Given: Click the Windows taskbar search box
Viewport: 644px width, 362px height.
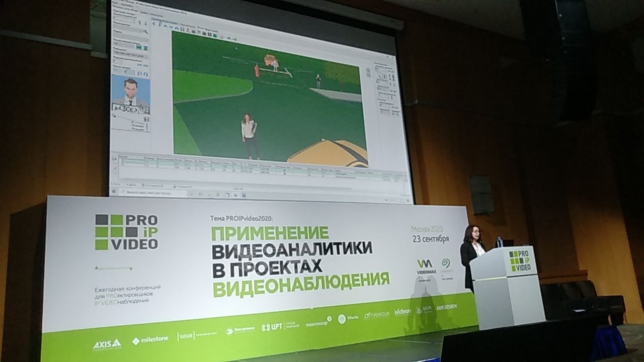Looking at the screenshot, I should coord(154,193).
